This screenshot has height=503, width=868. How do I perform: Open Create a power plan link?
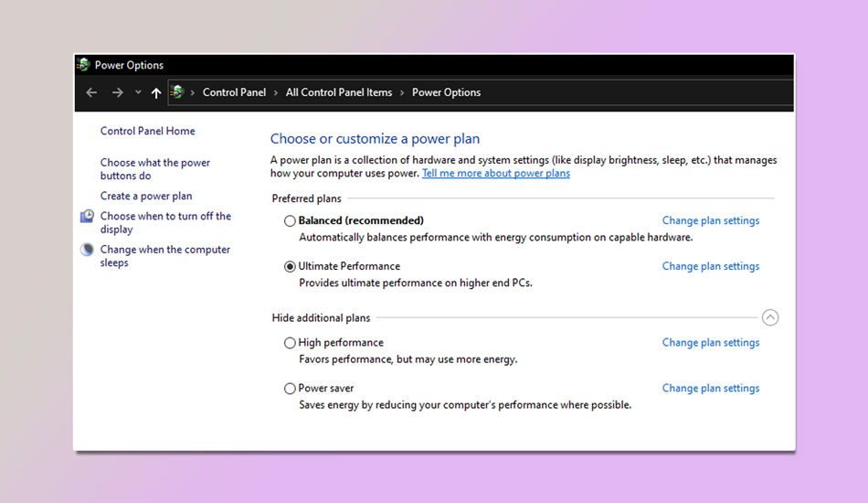[146, 196]
